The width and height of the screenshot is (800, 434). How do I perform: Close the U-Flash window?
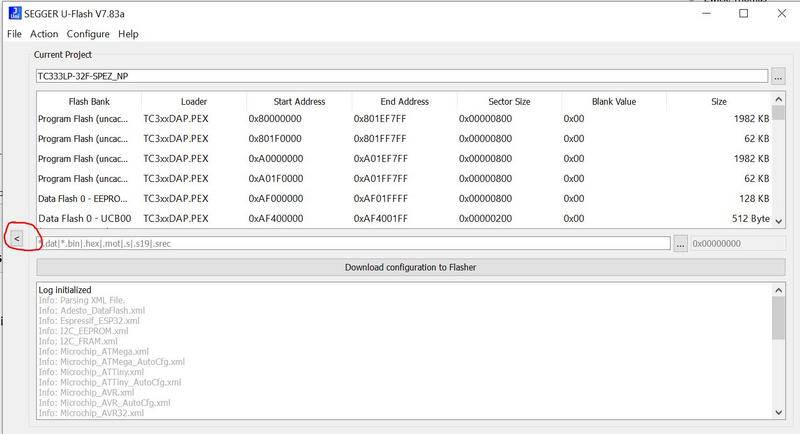click(782, 13)
